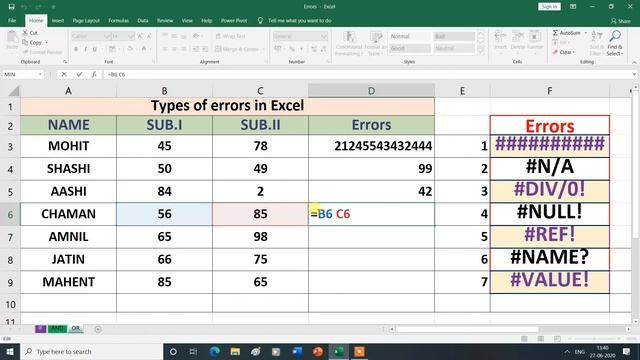Apply the Good cell style
The width and height of the screenshot is (640, 360).
409,49
